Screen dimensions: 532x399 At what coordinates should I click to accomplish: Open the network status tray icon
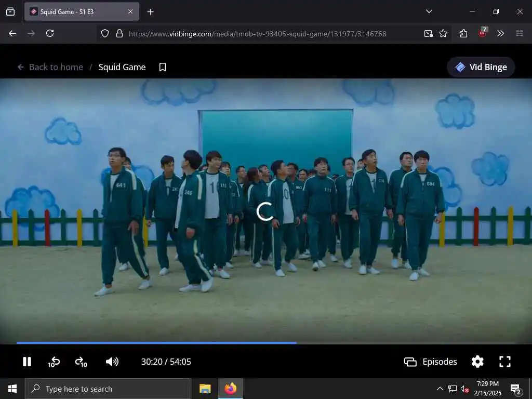click(x=453, y=389)
